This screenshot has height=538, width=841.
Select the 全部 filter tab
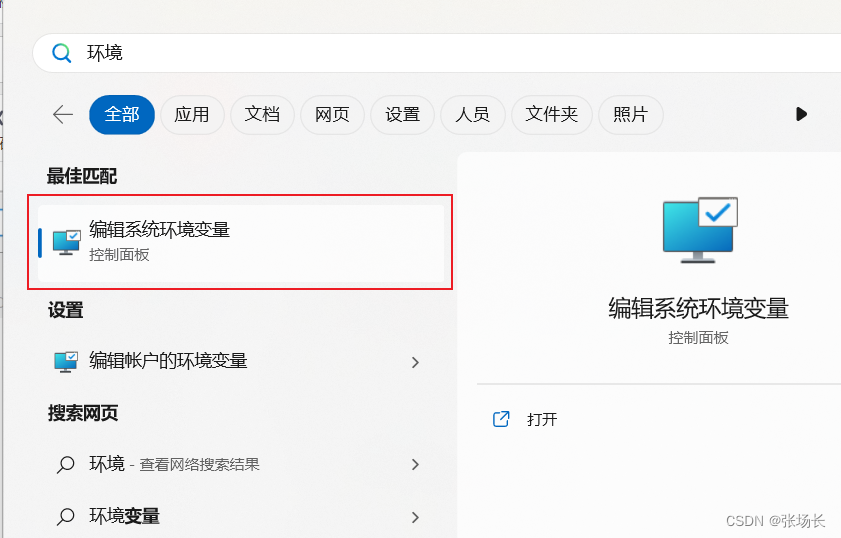click(x=122, y=115)
